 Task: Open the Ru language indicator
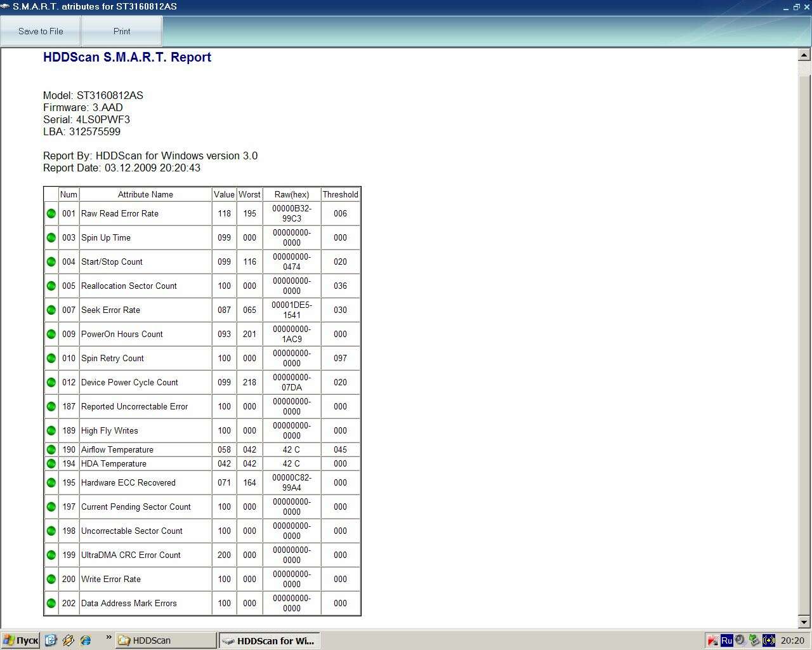727,640
